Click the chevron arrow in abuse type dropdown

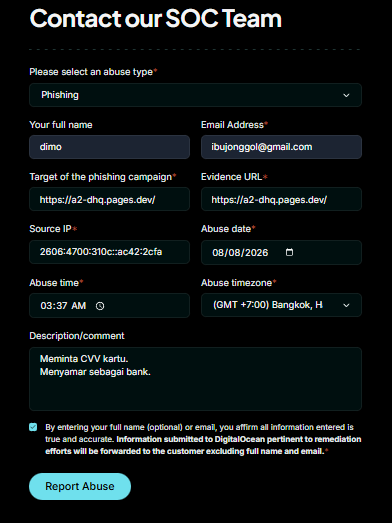coord(346,95)
